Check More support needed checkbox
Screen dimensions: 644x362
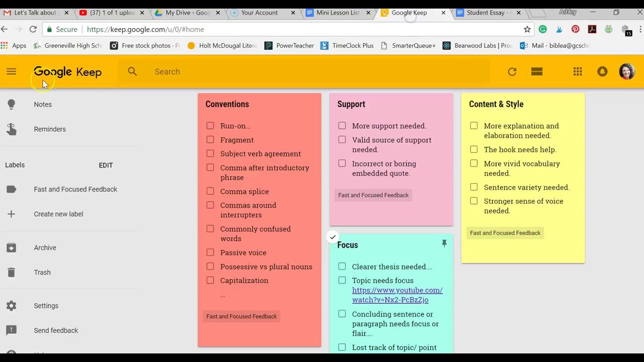tap(342, 126)
